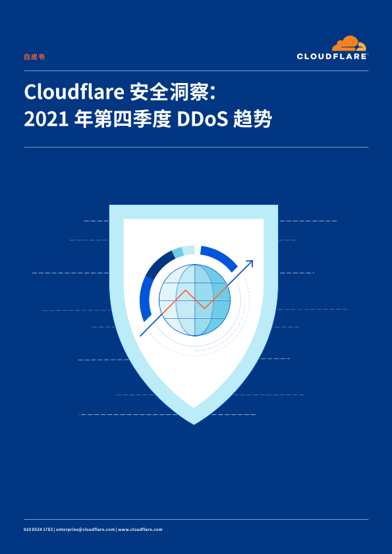
Task: Select the small cyan donut segment at the top
Action: click(177, 252)
